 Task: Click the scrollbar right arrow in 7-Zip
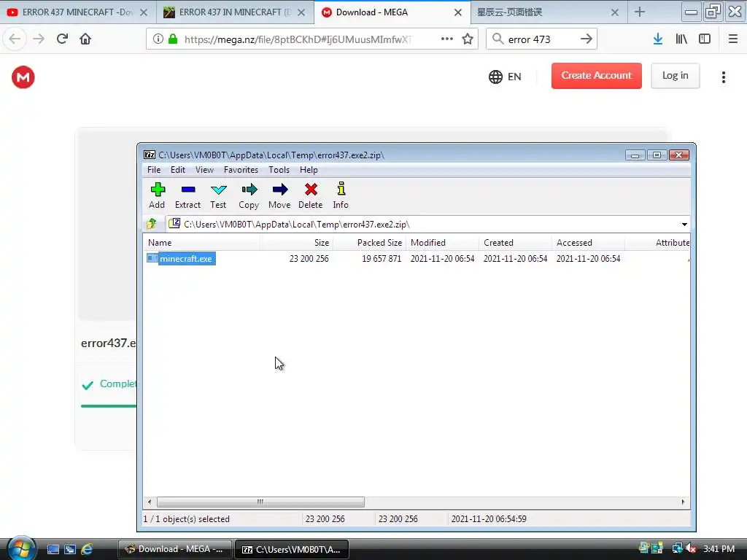pyautogui.click(x=683, y=502)
